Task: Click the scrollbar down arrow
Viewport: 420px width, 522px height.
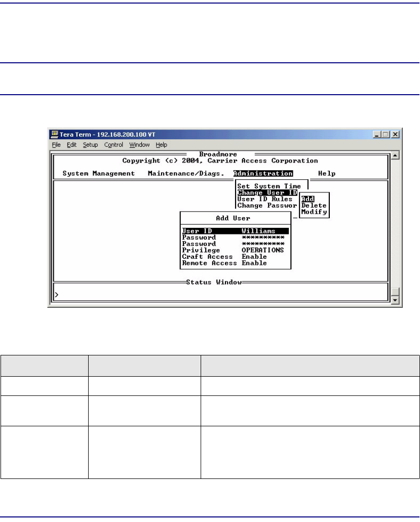Action: (x=395, y=300)
